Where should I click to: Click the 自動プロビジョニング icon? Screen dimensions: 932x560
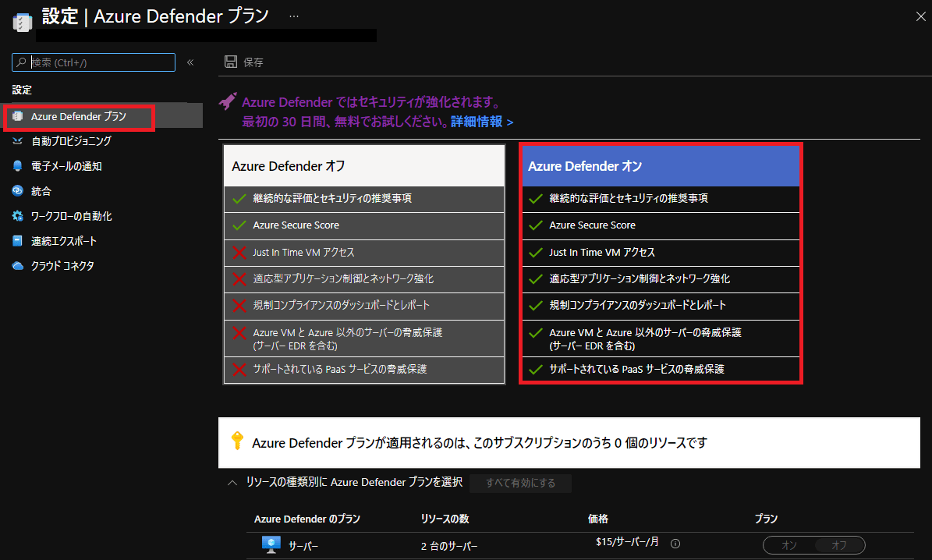[x=18, y=141]
